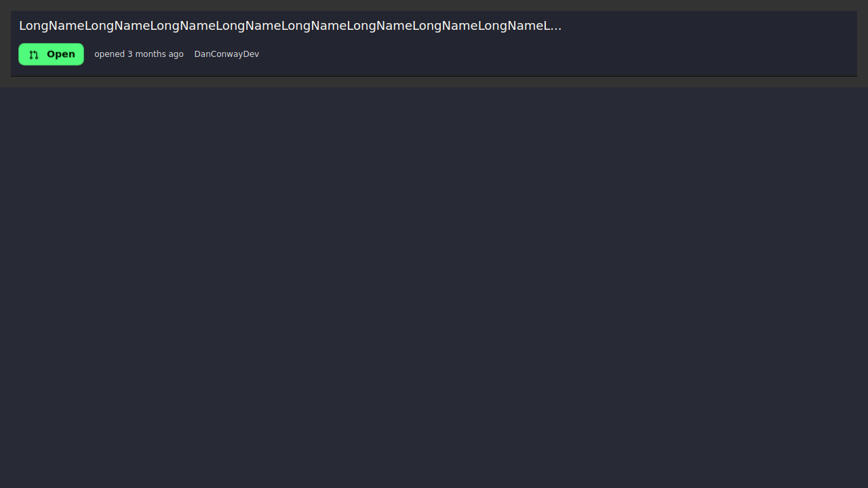Screen dimensions: 868x488
Task: Click the gray strip above the card
Action: (434, 5)
